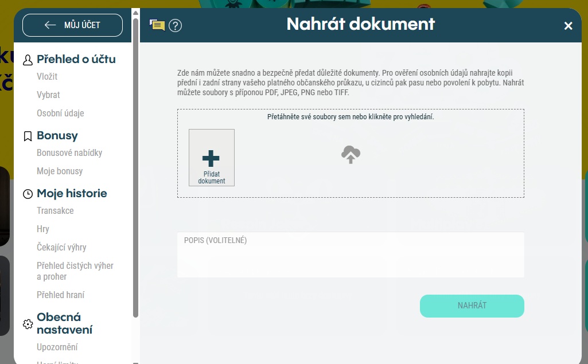
Task: Close the Nahrát dokument dialog
Action: pos(568,26)
